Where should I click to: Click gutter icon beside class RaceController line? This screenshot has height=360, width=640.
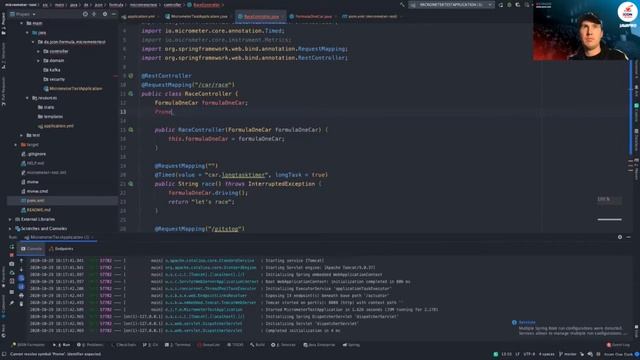pyautogui.click(x=131, y=94)
